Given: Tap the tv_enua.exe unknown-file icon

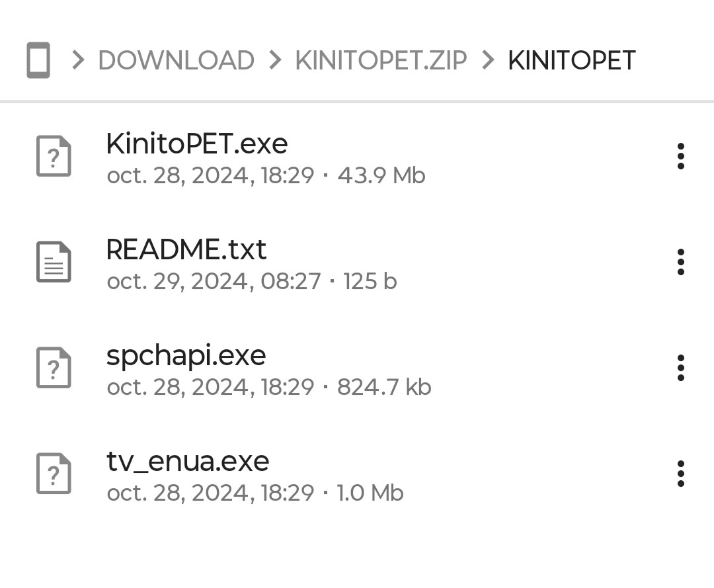Looking at the screenshot, I should (x=54, y=474).
